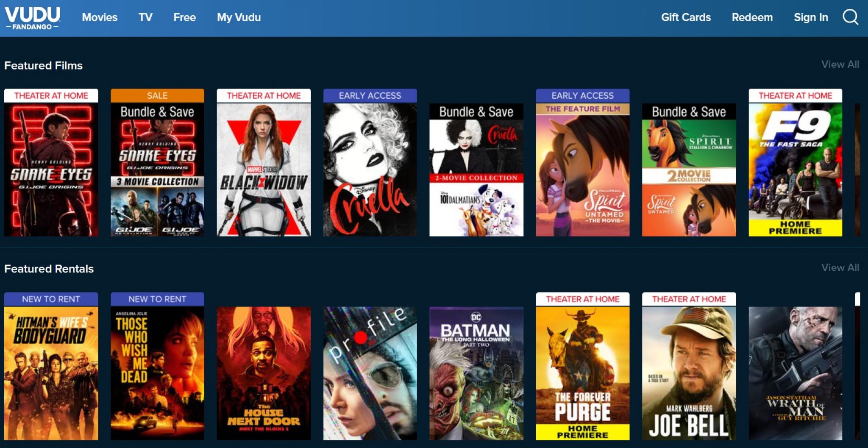
Task: Open the Movies menu
Action: click(100, 17)
